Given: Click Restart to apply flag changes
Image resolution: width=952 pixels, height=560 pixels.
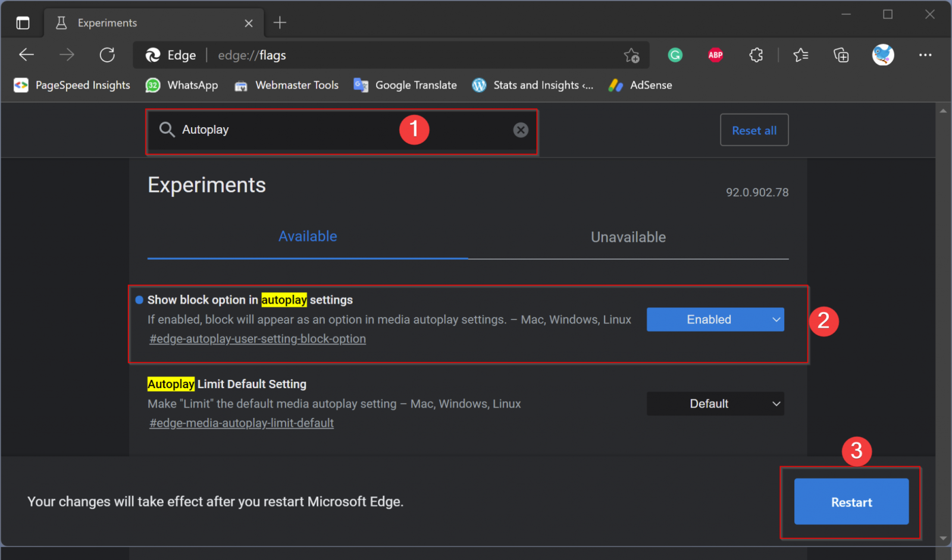Looking at the screenshot, I should click(x=851, y=502).
